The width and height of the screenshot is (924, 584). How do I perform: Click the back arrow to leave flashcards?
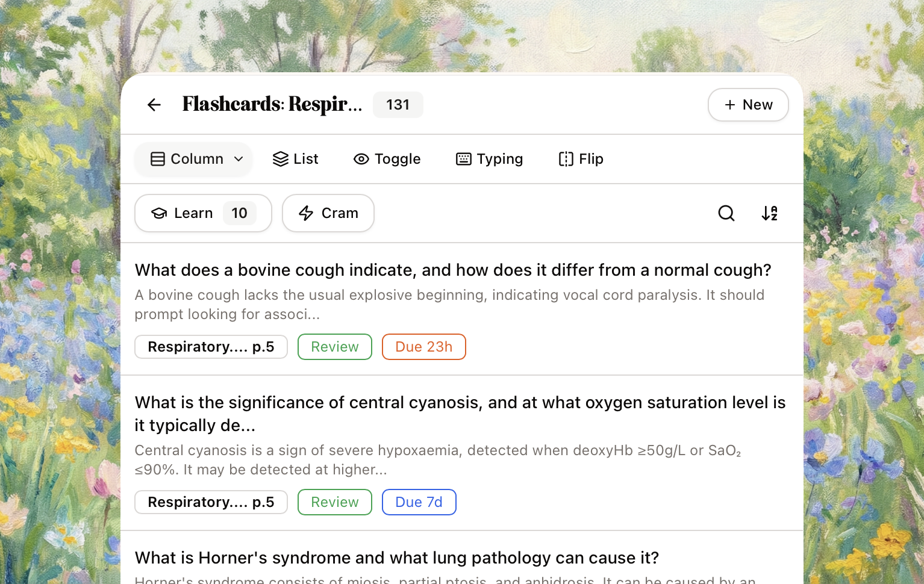point(154,105)
